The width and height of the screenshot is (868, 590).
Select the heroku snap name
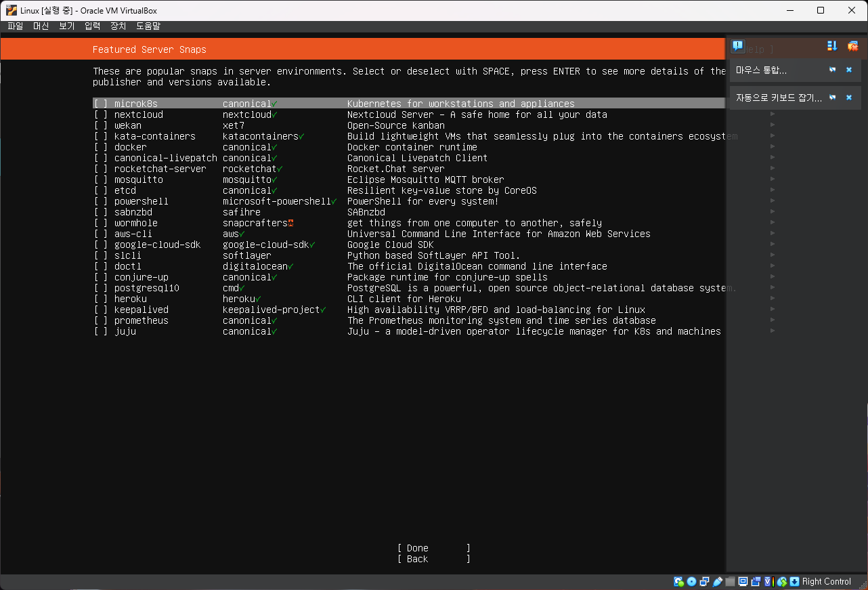131,299
